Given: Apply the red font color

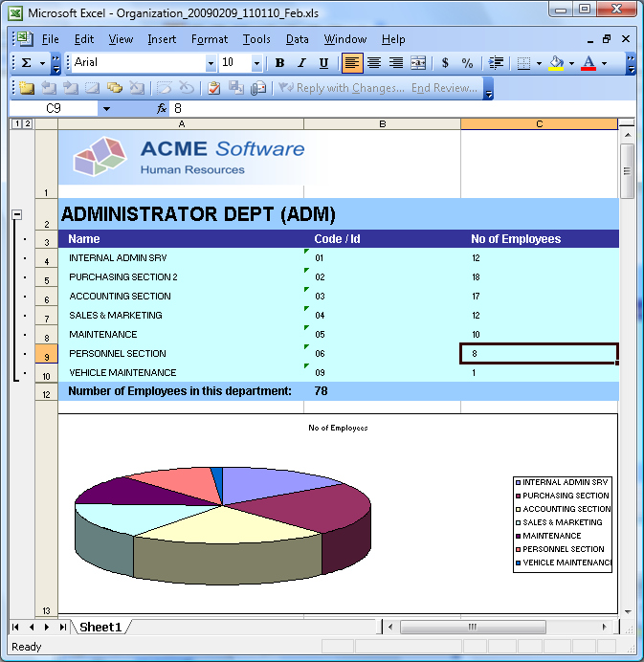Looking at the screenshot, I should click(x=588, y=63).
